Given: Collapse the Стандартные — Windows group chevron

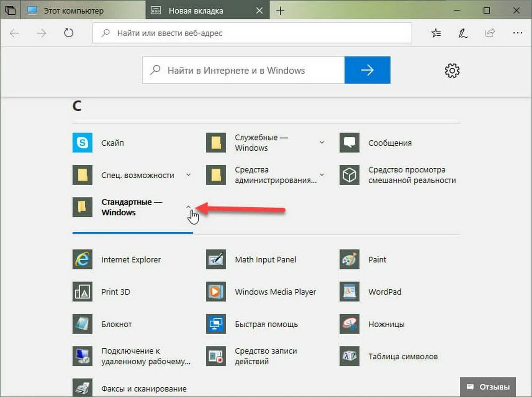Looking at the screenshot, I should 188,206.
